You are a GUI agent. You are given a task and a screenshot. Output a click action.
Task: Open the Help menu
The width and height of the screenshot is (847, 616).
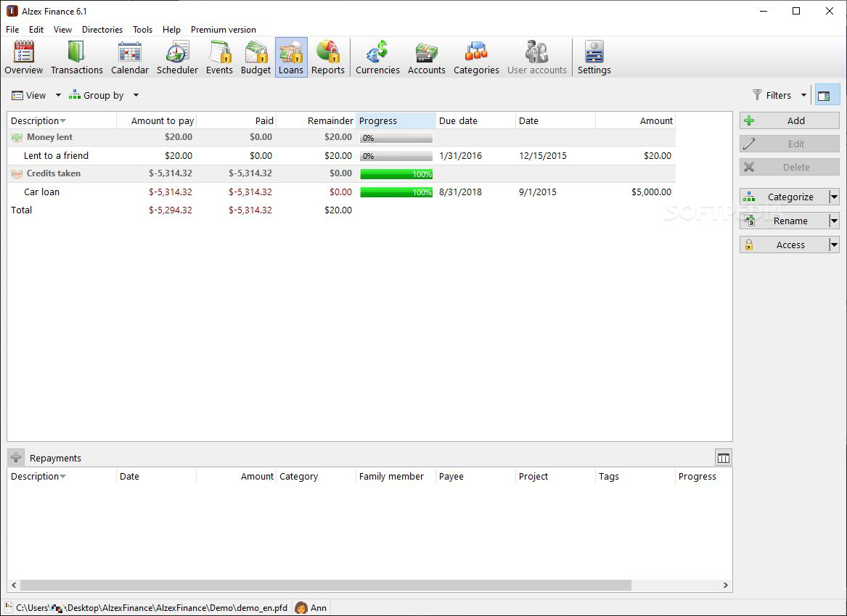[x=171, y=30]
